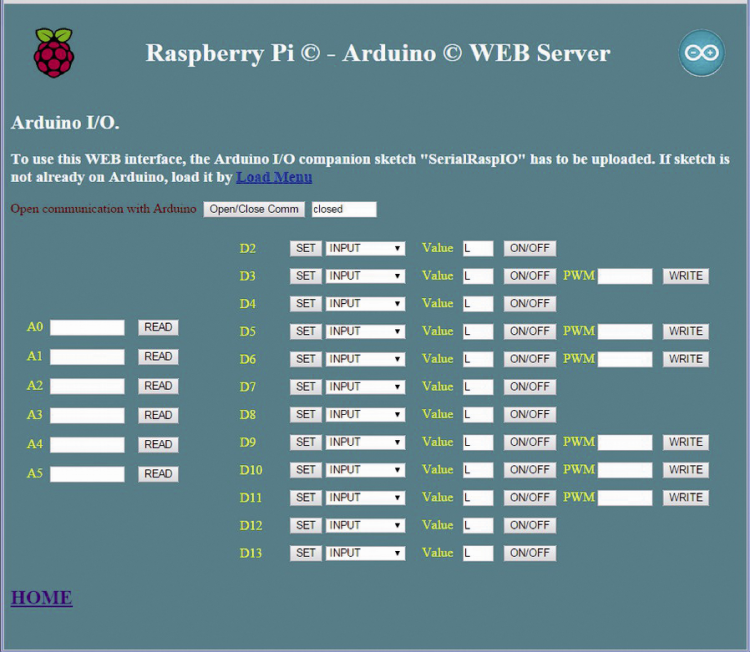Expand the D6 pin mode dropdown
The height and width of the screenshot is (652, 750).
point(365,359)
